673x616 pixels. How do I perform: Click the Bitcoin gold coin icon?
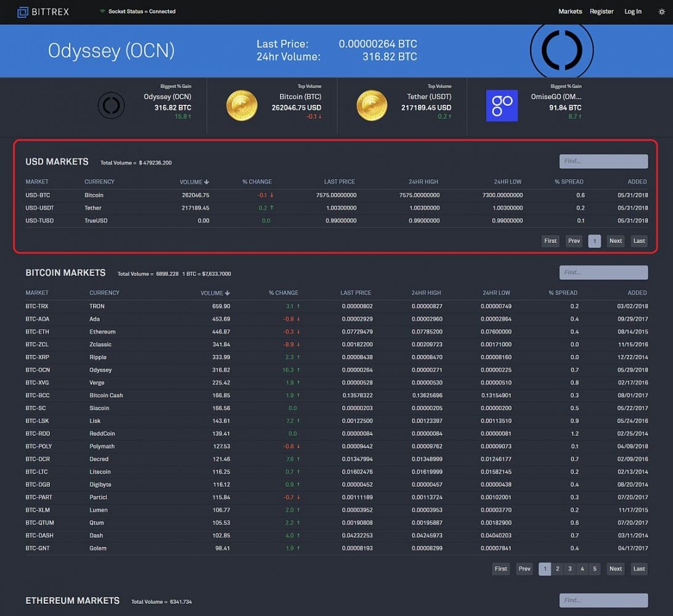(242, 106)
